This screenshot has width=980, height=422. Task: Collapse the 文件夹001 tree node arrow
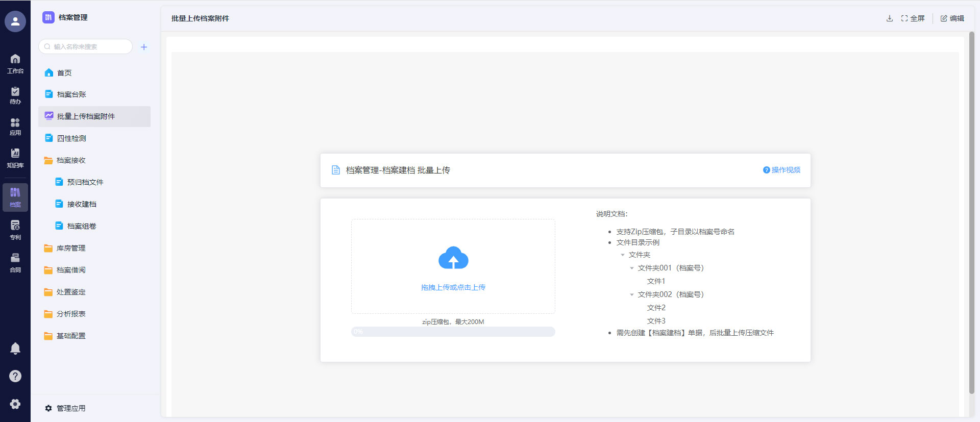pyautogui.click(x=632, y=268)
